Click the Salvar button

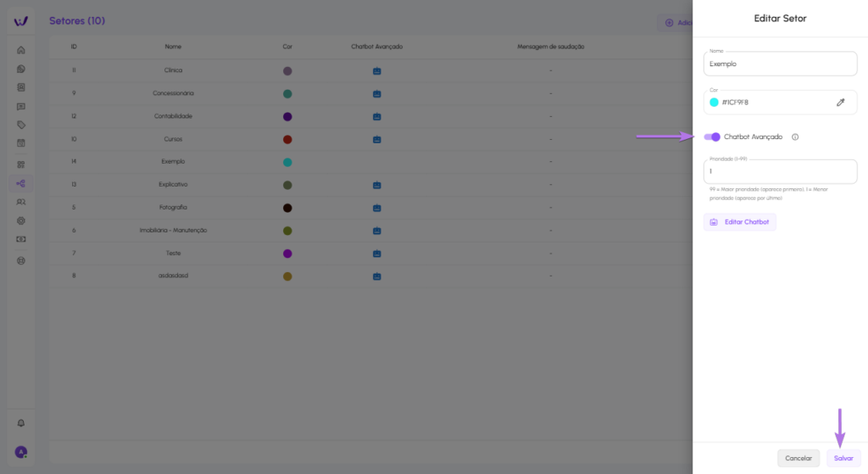point(843,458)
